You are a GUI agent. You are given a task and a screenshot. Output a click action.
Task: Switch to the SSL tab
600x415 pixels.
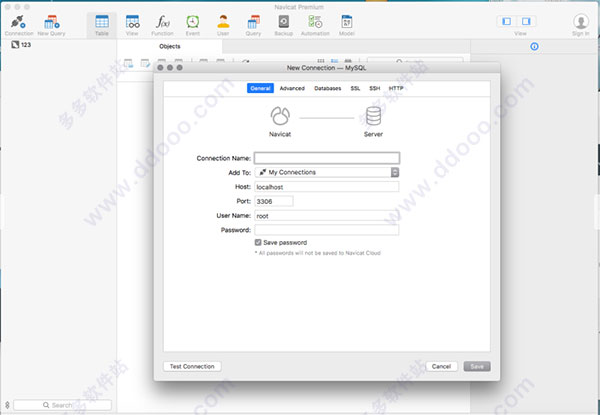click(x=355, y=88)
